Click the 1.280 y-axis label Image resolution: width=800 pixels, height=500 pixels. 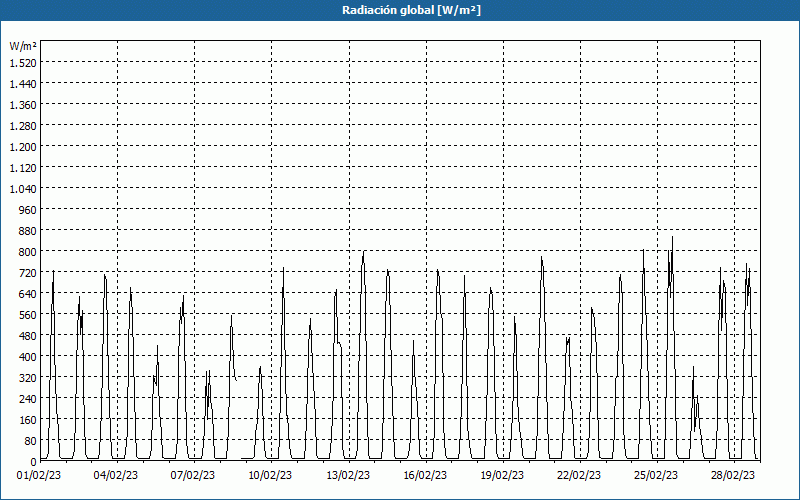(23, 126)
